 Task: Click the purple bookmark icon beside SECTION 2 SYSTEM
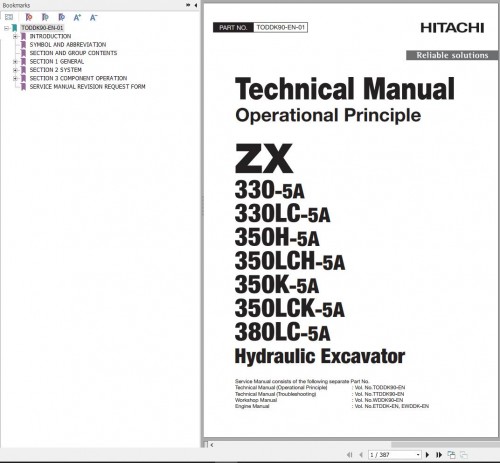coord(23,70)
